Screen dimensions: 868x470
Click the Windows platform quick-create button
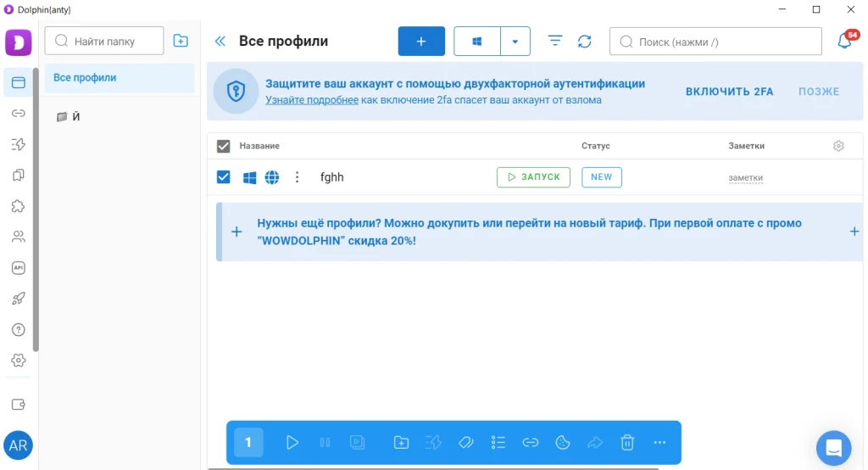click(477, 41)
